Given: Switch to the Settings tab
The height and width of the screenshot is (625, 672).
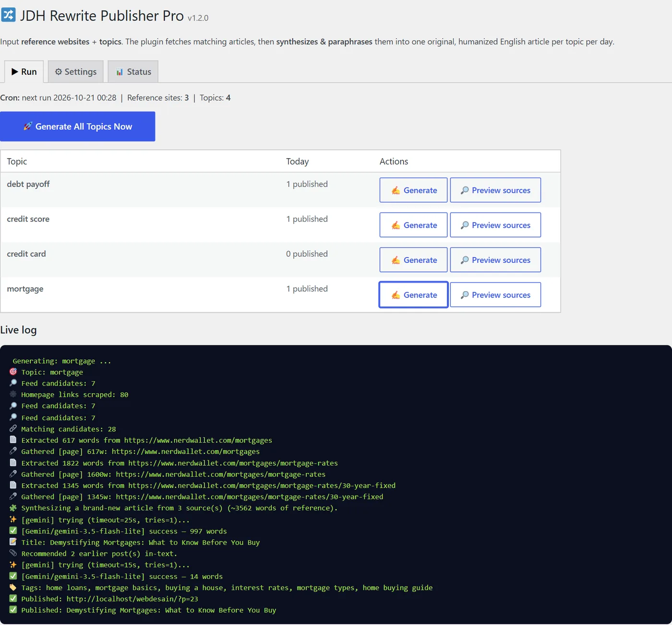Looking at the screenshot, I should pyautogui.click(x=76, y=71).
